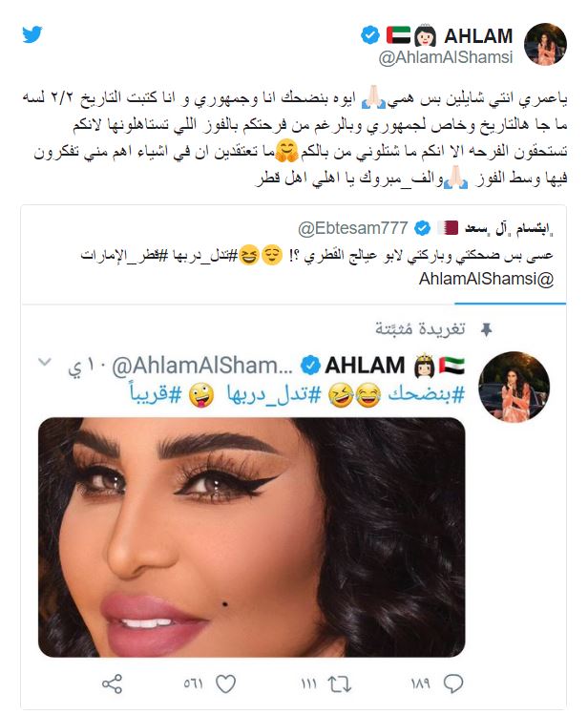Open the @AhlamAlSham... handle in pinned tweet

[x=202, y=366]
